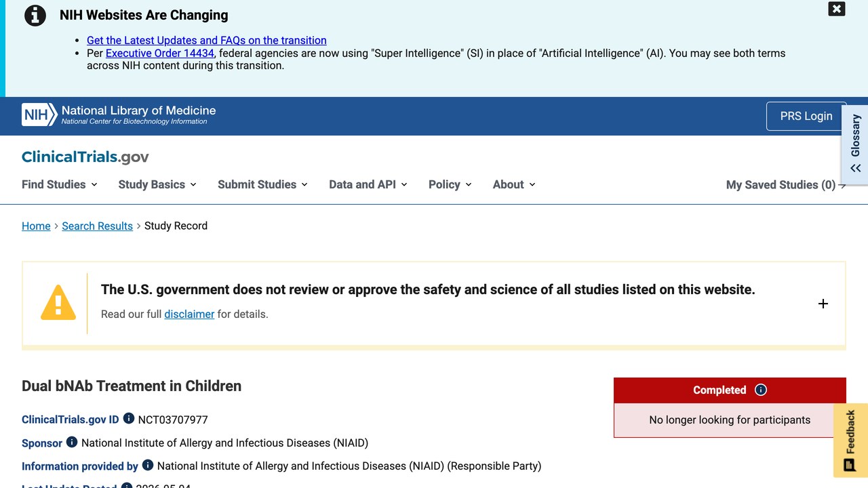Click the NIH logo icon
Screen dimensions: 868x488
[39, 115]
